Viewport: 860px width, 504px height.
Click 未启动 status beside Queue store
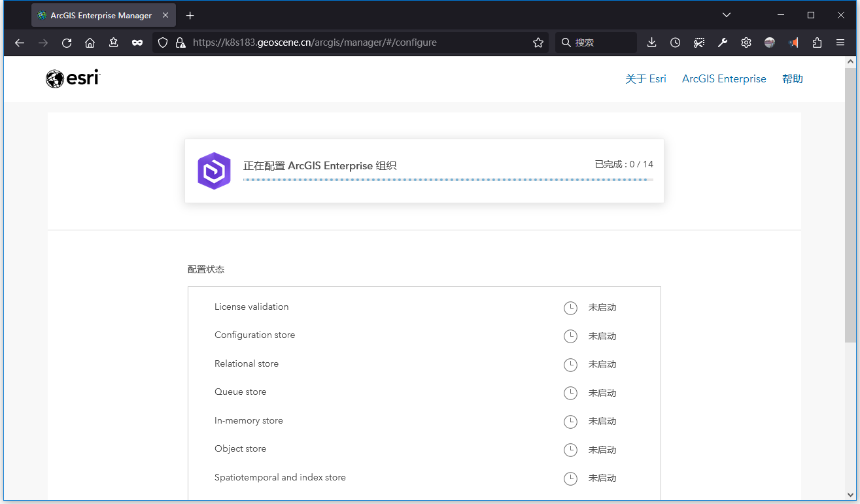602,393
